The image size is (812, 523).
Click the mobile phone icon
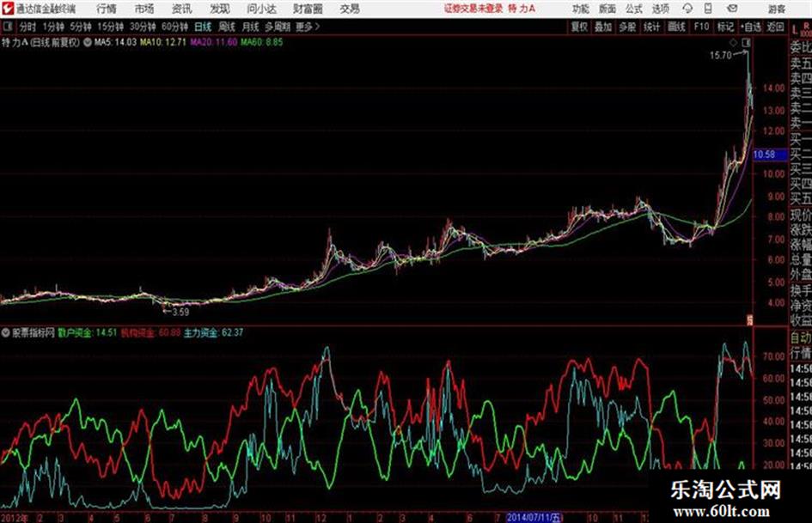point(708,9)
